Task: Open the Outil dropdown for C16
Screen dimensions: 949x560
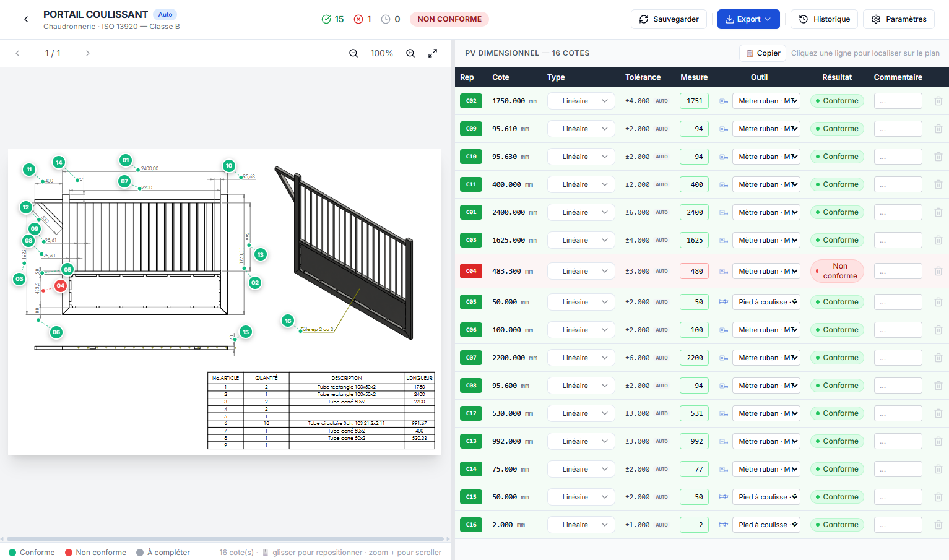Action: [766, 525]
